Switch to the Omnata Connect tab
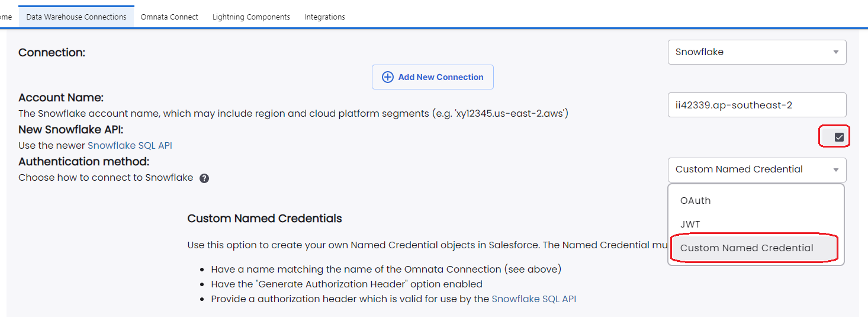 (x=169, y=17)
